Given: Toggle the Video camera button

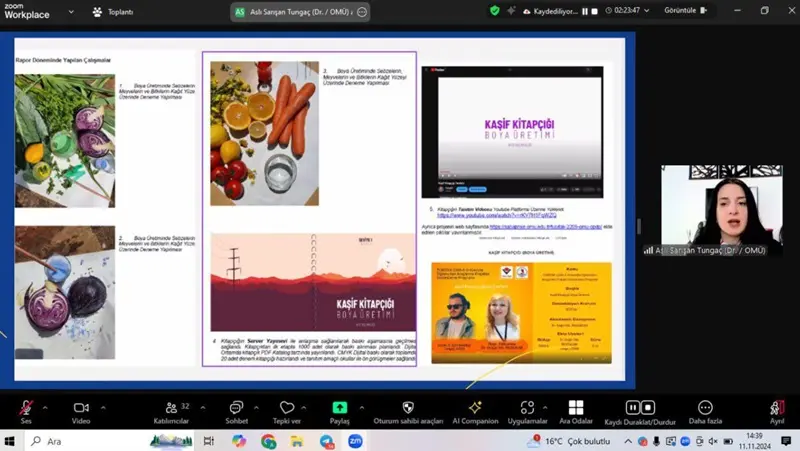Looking at the screenshot, I should (81, 409).
